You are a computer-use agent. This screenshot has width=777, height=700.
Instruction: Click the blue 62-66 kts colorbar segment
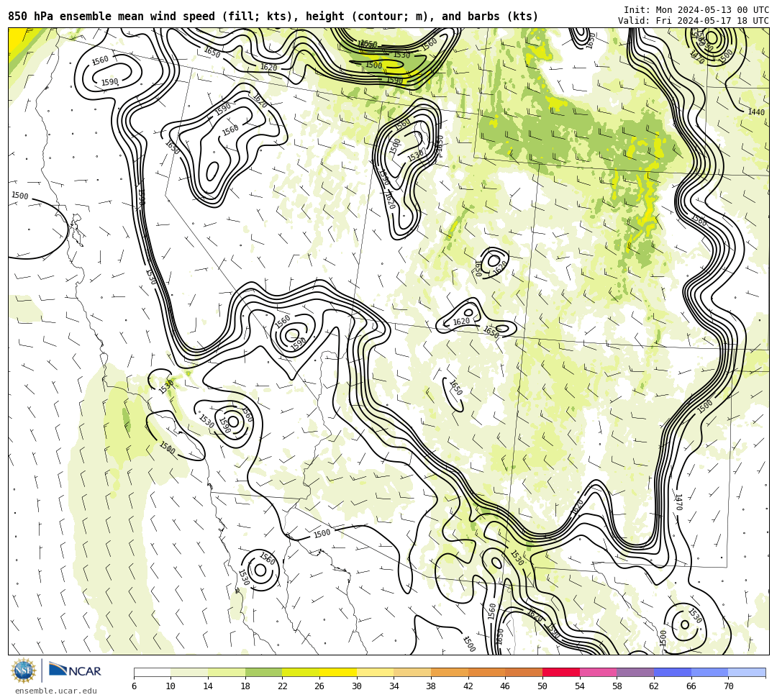click(673, 672)
